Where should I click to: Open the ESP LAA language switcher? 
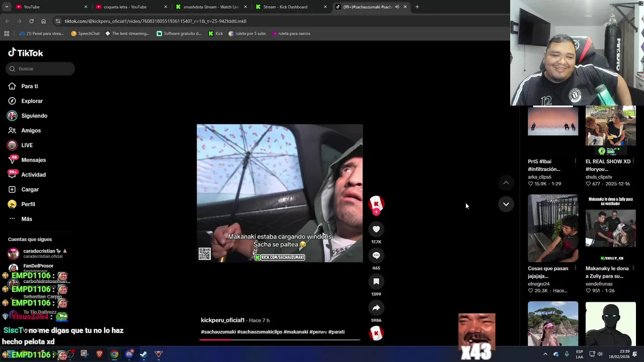580,354
